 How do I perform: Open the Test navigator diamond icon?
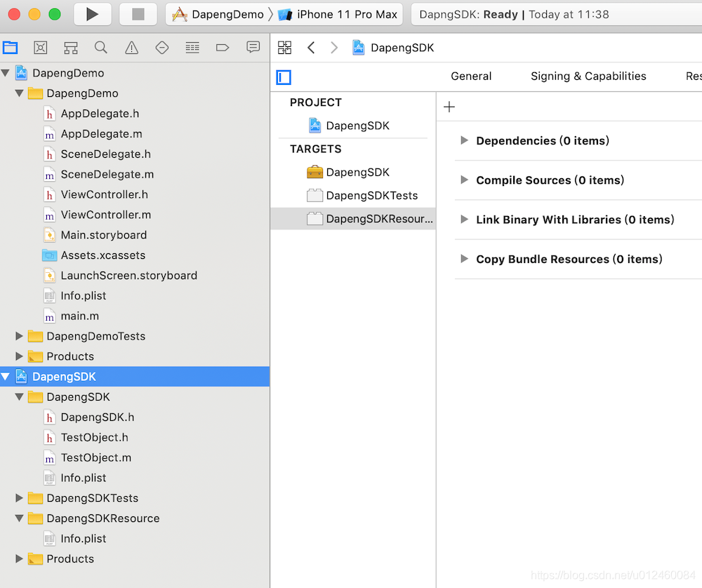(162, 48)
